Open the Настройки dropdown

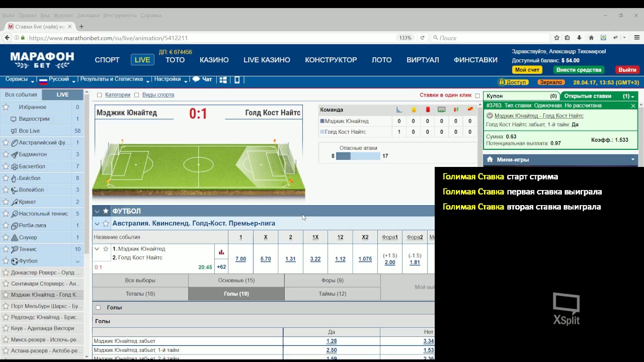click(x=171, y=79)
